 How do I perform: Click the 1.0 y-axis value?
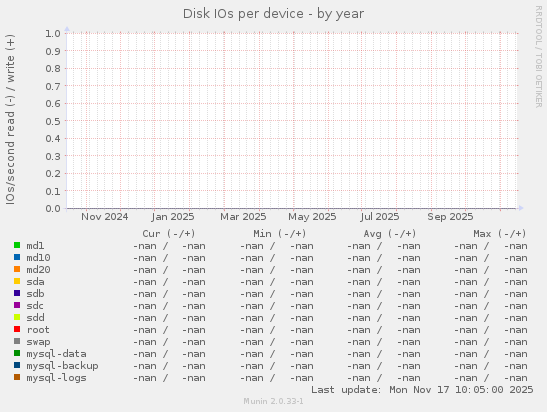53,33
